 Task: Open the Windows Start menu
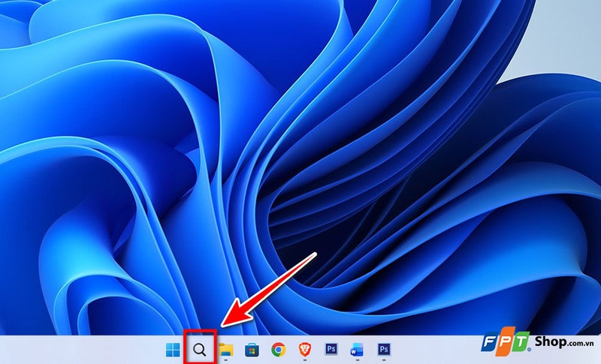pos(173,350)
